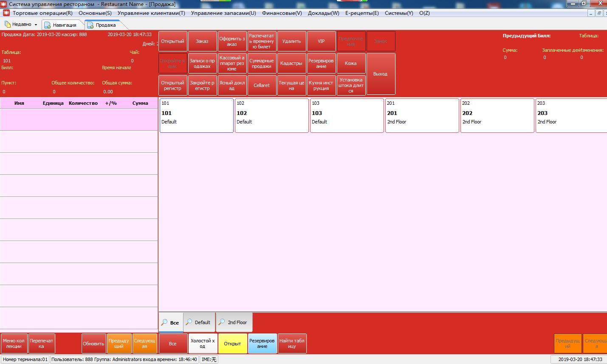Click the restaurant app icon in menu bar
Screen dimensions: 607x364
(6, 13)
